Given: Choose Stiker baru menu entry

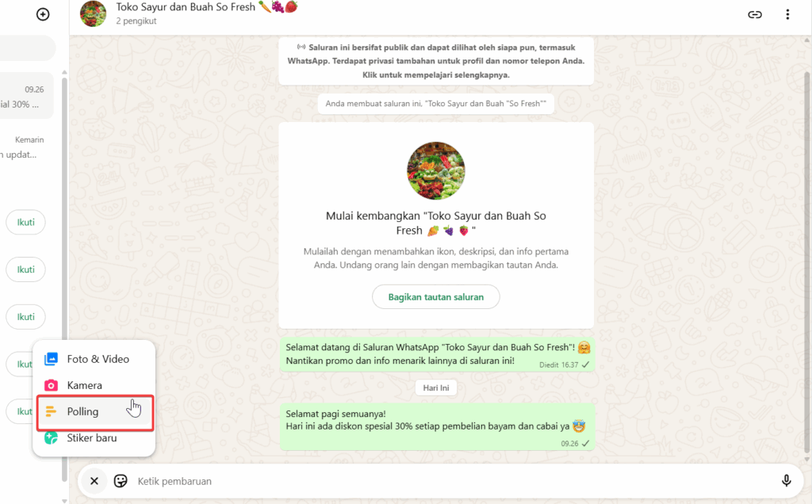Looking at the screenshot, I should (x=94, y=438).
